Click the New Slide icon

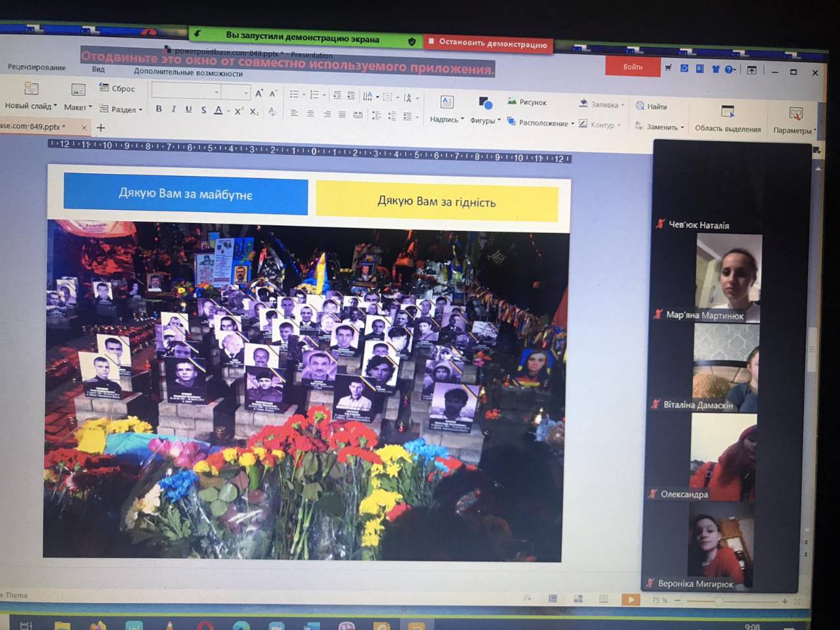31,88
